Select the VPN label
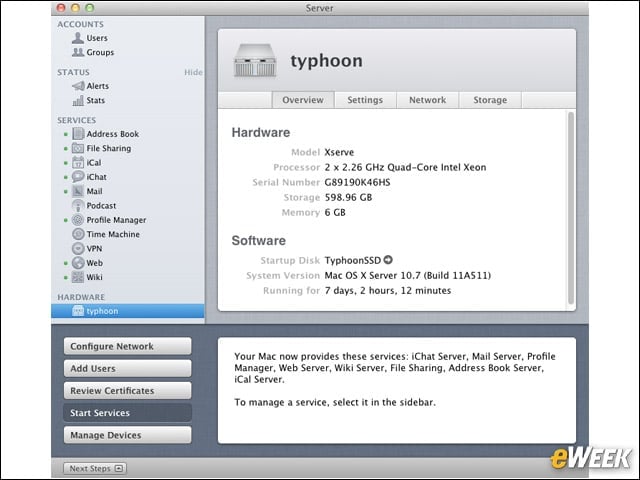The width and height of the screenshot is (640, 480). pyautogui.click(x=94, y=249)
